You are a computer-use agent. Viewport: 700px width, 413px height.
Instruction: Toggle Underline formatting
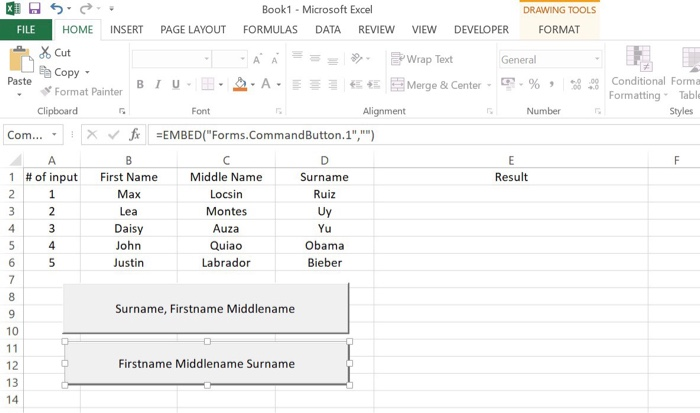click(x=176, y=84)
